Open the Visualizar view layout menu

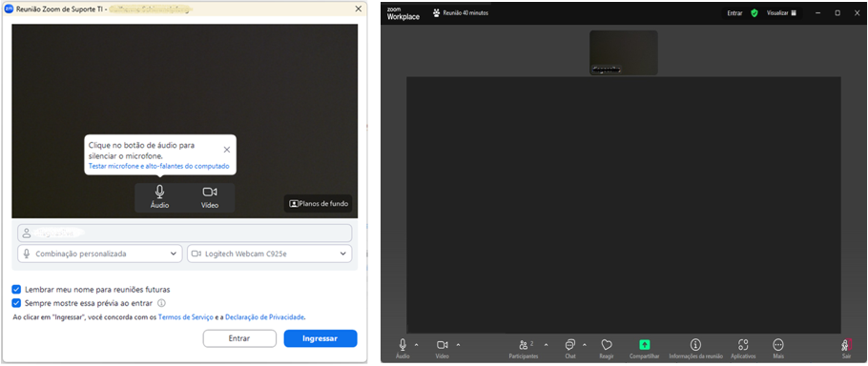pyautogui.click(x=781, y=12)
